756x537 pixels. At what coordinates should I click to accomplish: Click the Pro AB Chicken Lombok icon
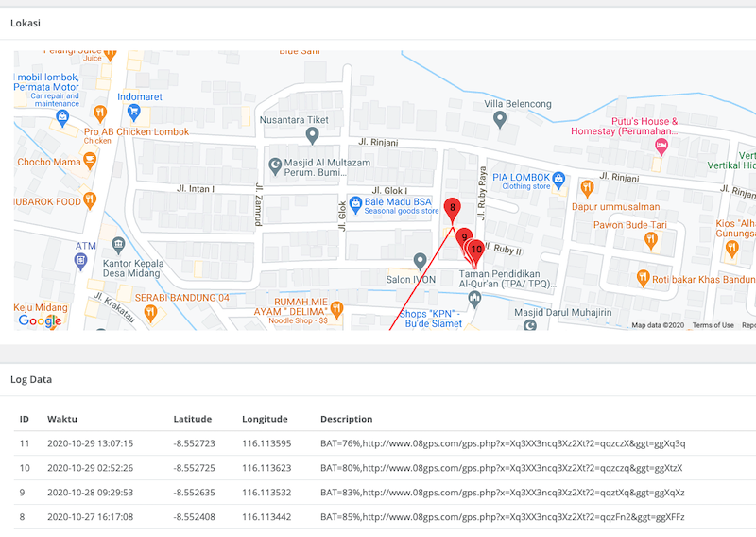pos(100,113)
